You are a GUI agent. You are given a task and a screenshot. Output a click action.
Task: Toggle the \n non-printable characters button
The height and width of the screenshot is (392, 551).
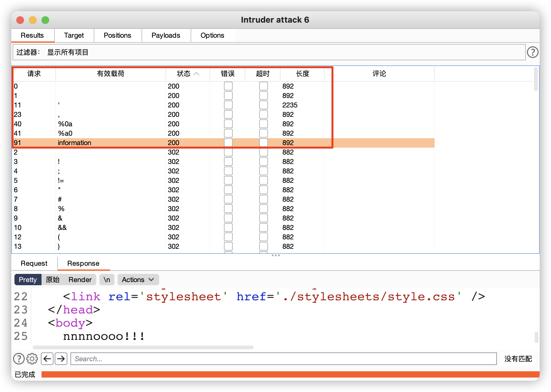tap(107, 280)
